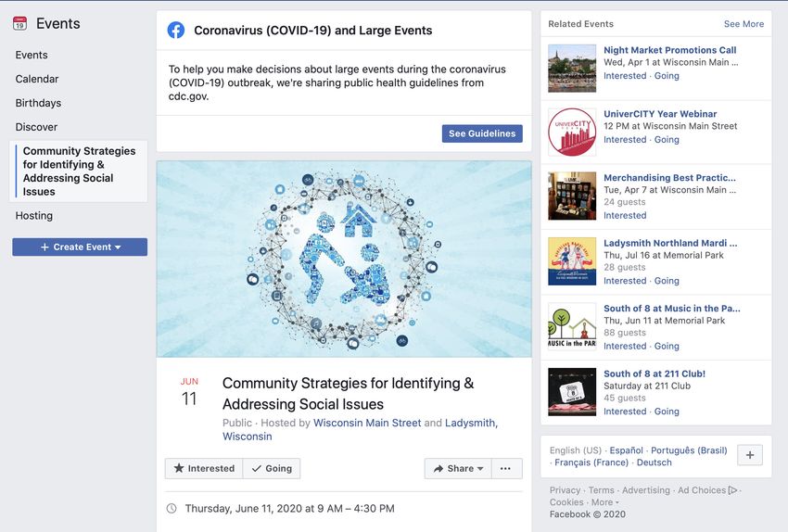
Task: Switch language to Deutsch
Action: [654, 462]
